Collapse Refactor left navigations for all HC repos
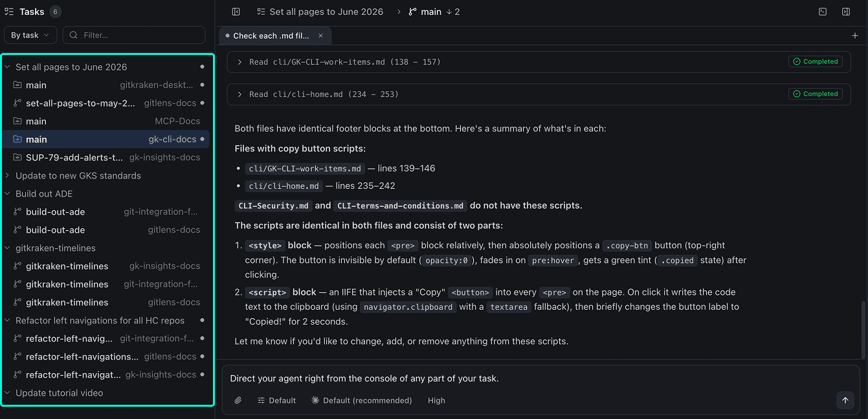 click(8, 320)
